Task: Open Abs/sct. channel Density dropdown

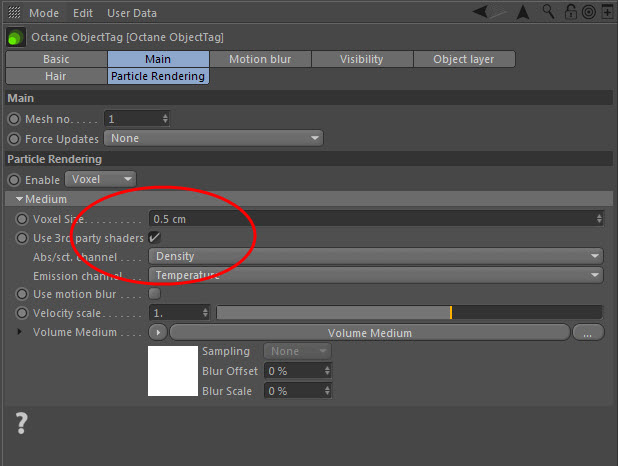Action: 376,256
